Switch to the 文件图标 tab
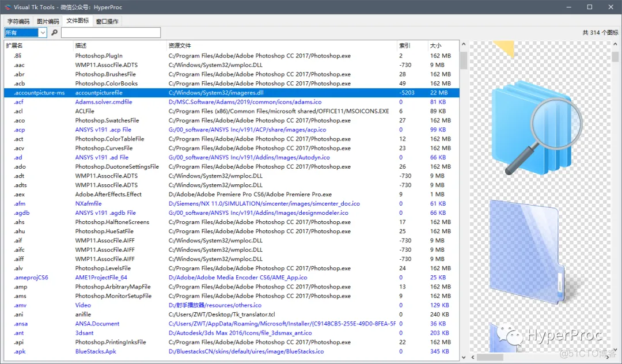The height and width of the screenshot is (364, 622). [x=77, y=21]
